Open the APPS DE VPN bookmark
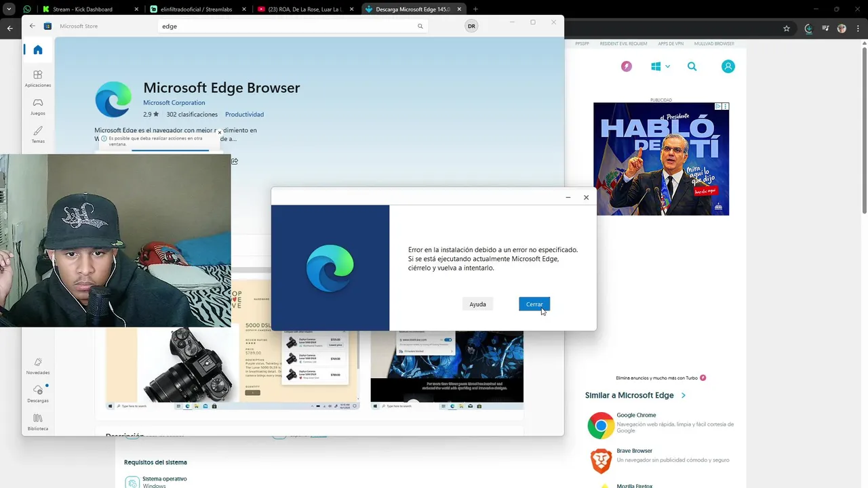This screenshot has width=868, height=488. 671,43
